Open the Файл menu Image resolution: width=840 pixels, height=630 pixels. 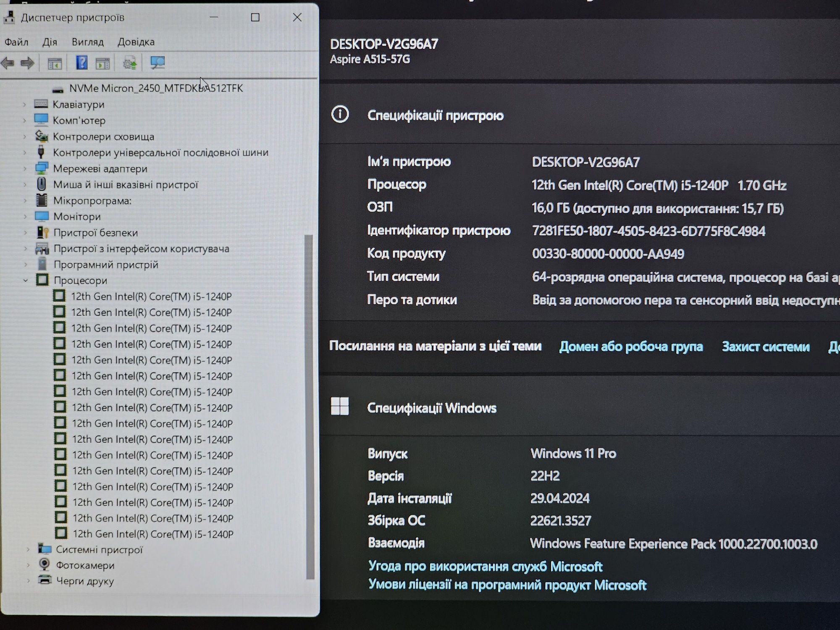16,42
